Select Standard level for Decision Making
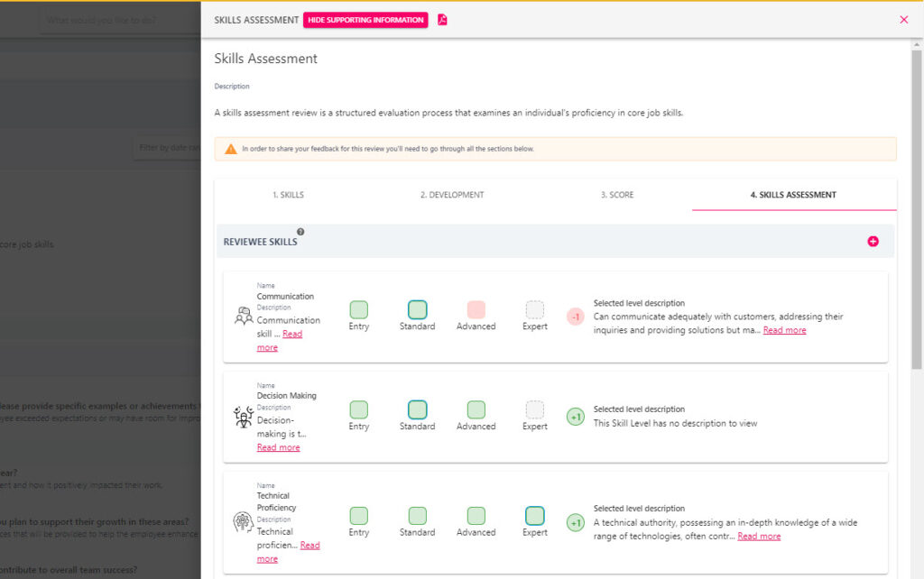Screen dimensions: 924x579 coord(417,410)
